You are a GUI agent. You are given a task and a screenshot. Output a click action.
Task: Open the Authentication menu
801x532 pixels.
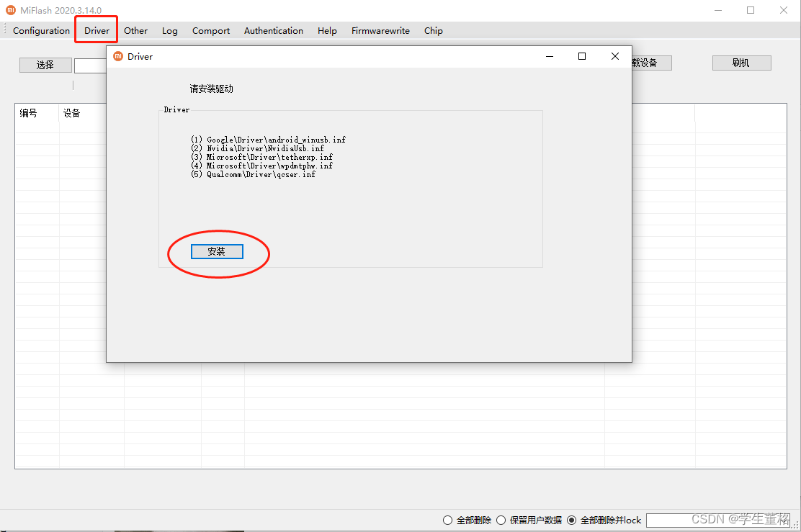273,31
